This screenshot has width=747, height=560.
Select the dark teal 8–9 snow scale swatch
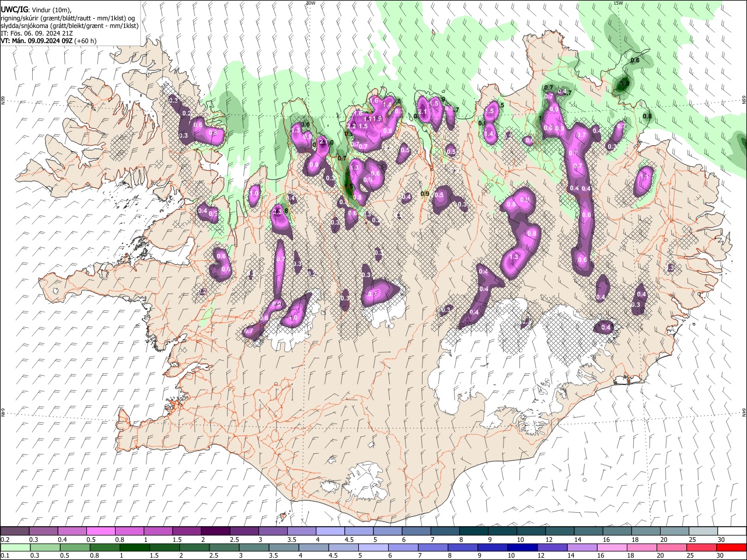pos(473,531)
